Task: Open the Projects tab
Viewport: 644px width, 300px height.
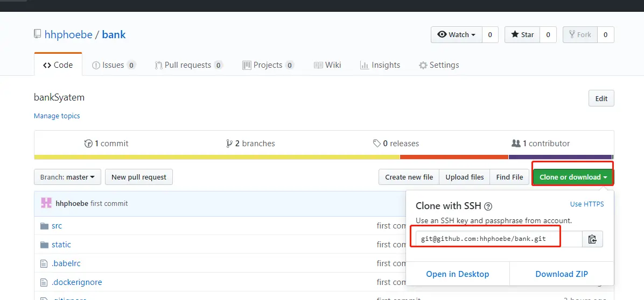Action: (268, 65)
